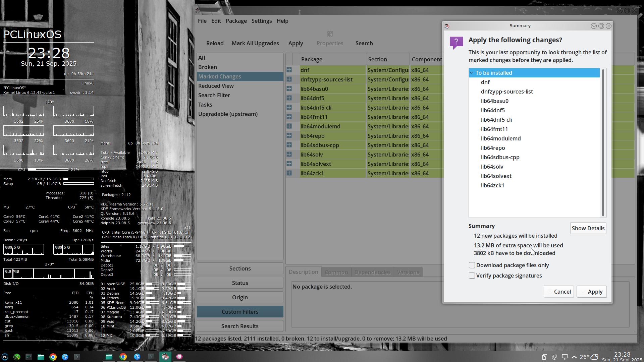Click the lib64fmt11 package status icon
The width and height of the screenshot is (644, 362).
pos(289,117)
